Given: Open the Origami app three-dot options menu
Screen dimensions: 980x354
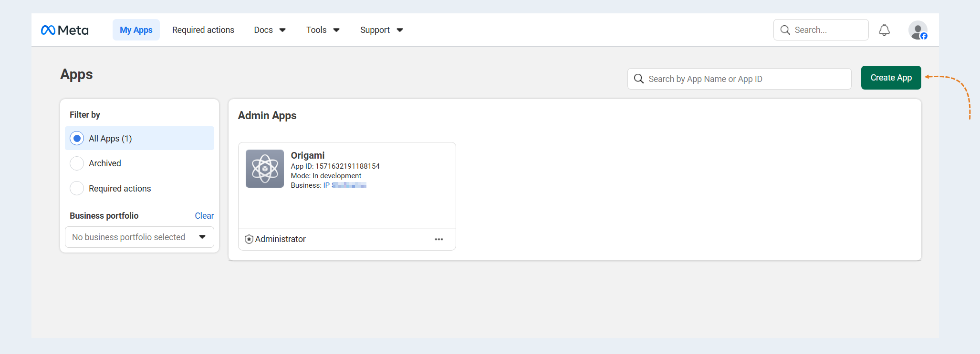Looking at the screenshot, I should tap(439, 239).
